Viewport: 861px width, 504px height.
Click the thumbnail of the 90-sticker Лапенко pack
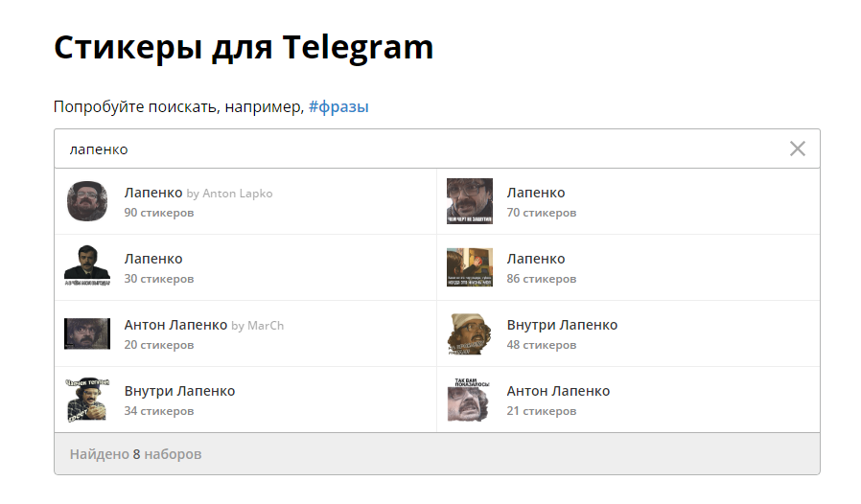86,201
